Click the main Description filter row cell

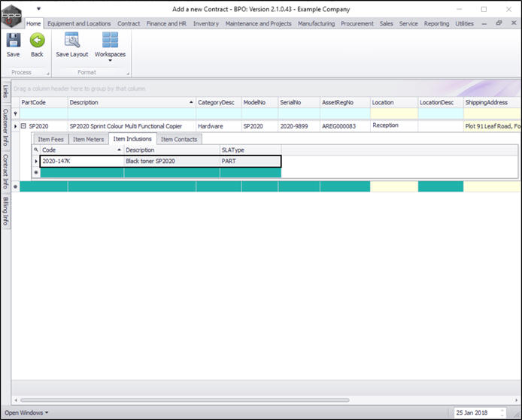click(132, 113)
